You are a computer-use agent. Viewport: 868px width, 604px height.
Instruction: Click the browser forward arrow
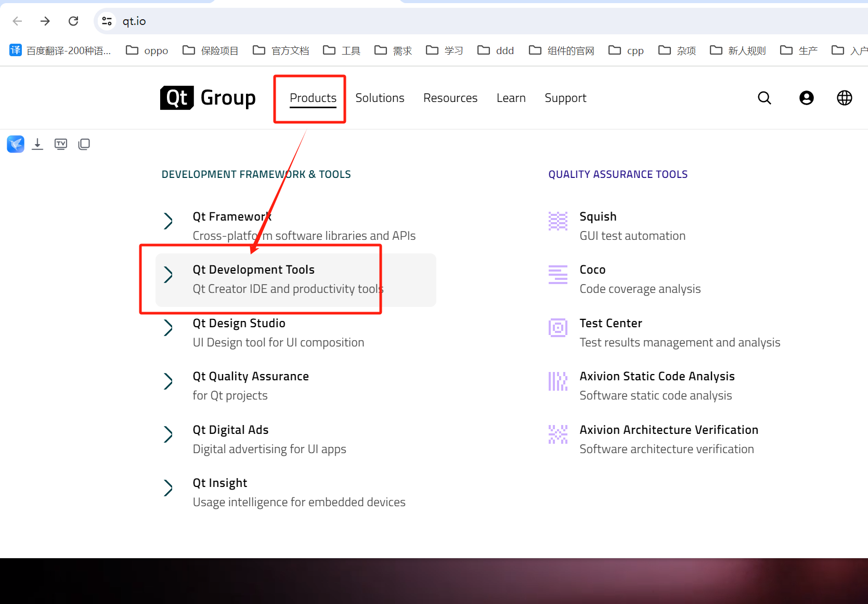(45, 21)
